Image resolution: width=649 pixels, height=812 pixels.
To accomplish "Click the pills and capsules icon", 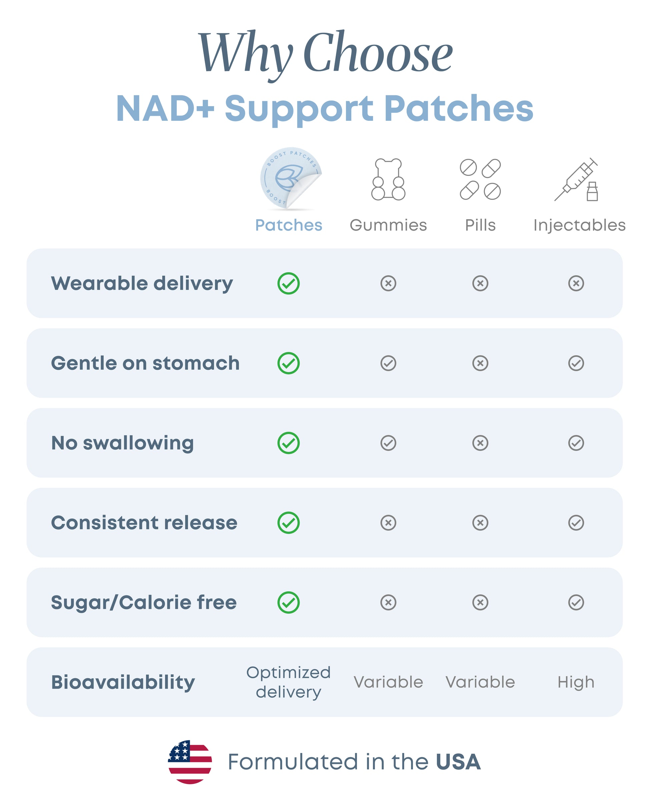I will (480, 179).
